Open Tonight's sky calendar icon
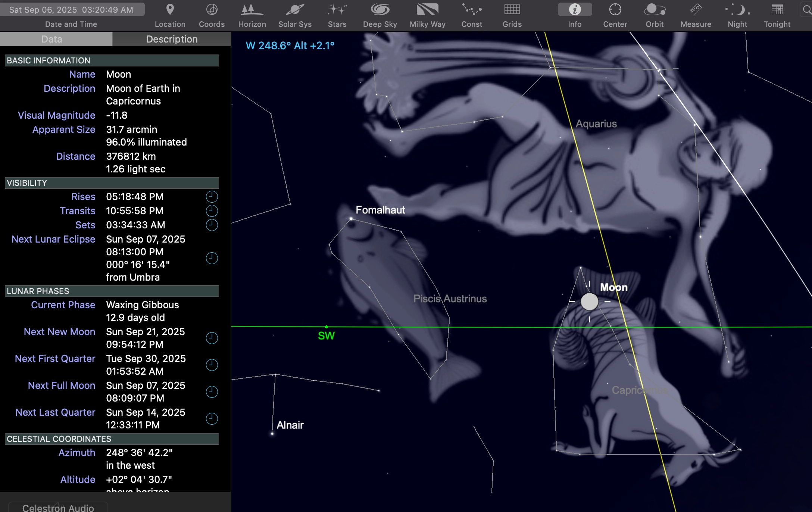The height and width of the screenshot is (512, 812). pos(777,10)
